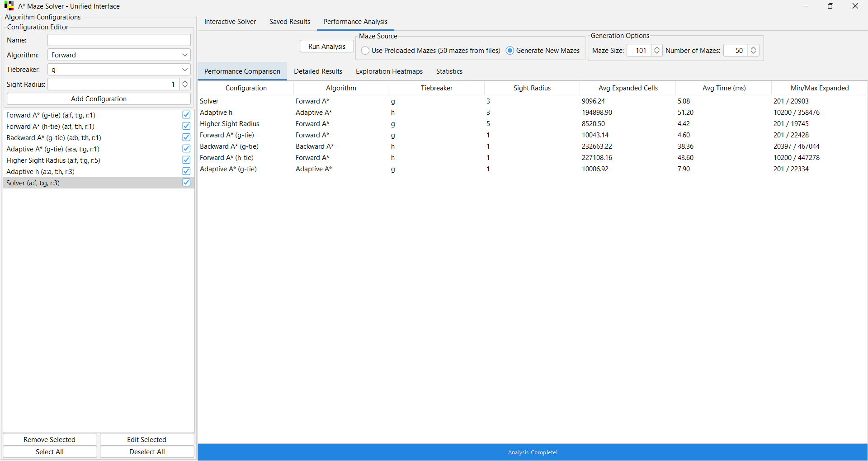This screenshot has width=868, height=461.
Task: Click the Analysis Complete! status bar
Action: (533, 452)
